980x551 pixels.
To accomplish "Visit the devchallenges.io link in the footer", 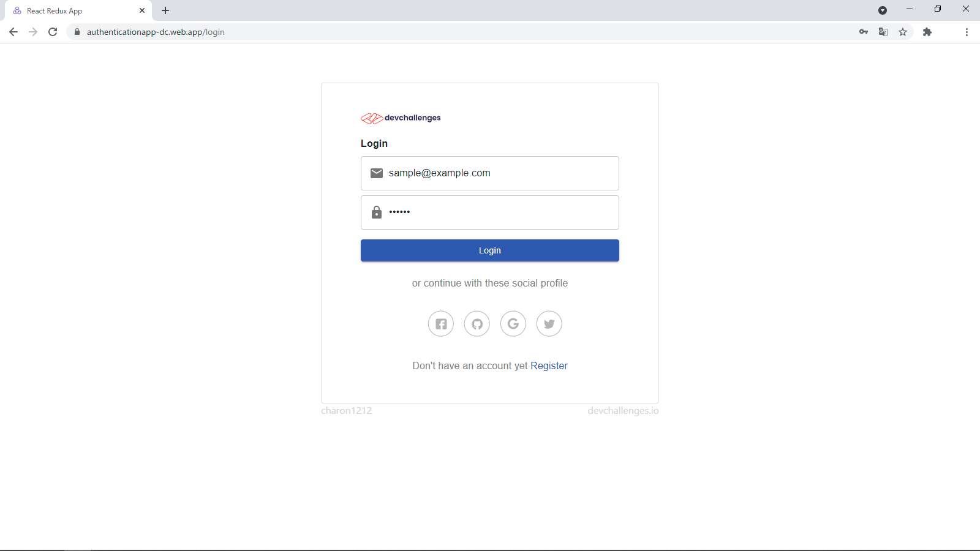I will (x=624, y=410).
